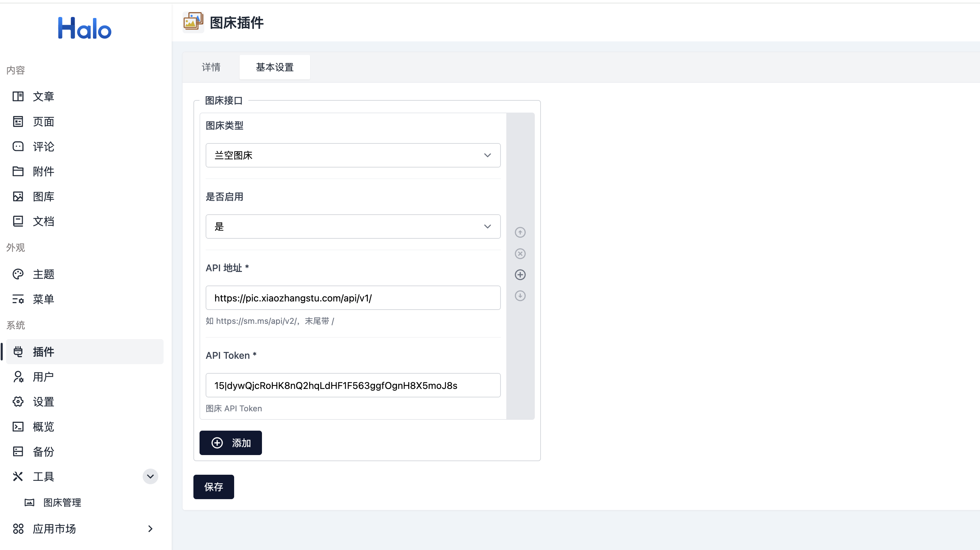Open 设置 via its gear icon
980x550 pixels.
click(18, 402)
